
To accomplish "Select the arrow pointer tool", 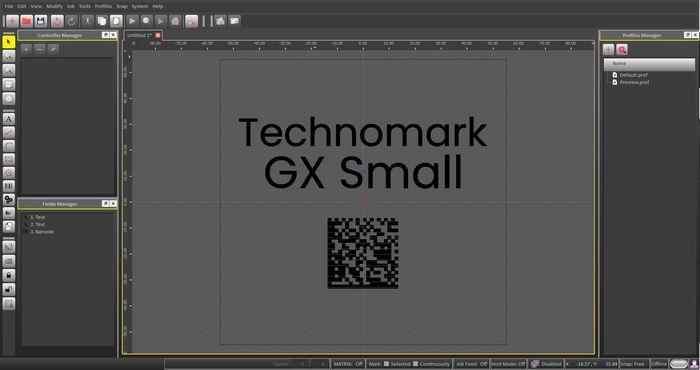I will pos(8,42).
